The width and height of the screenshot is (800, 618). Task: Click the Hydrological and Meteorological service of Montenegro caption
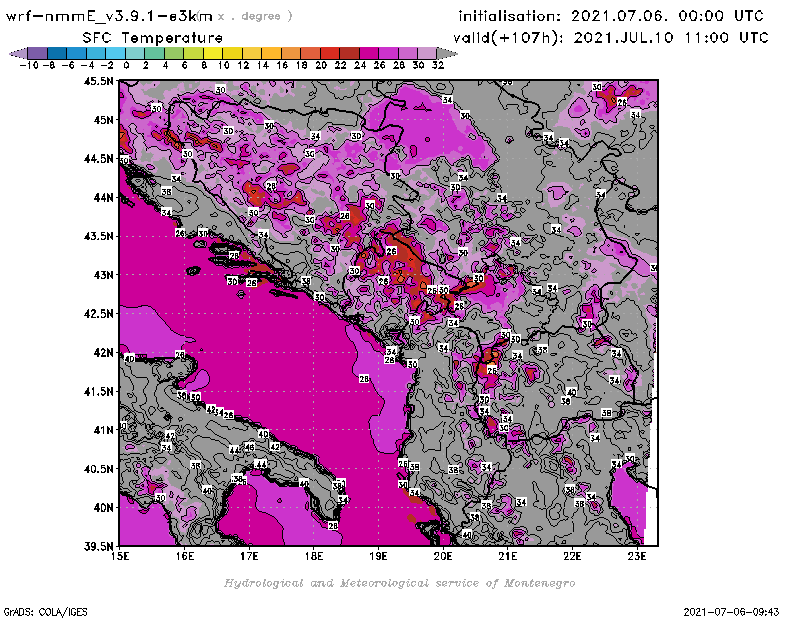click(x=399, y=583)
